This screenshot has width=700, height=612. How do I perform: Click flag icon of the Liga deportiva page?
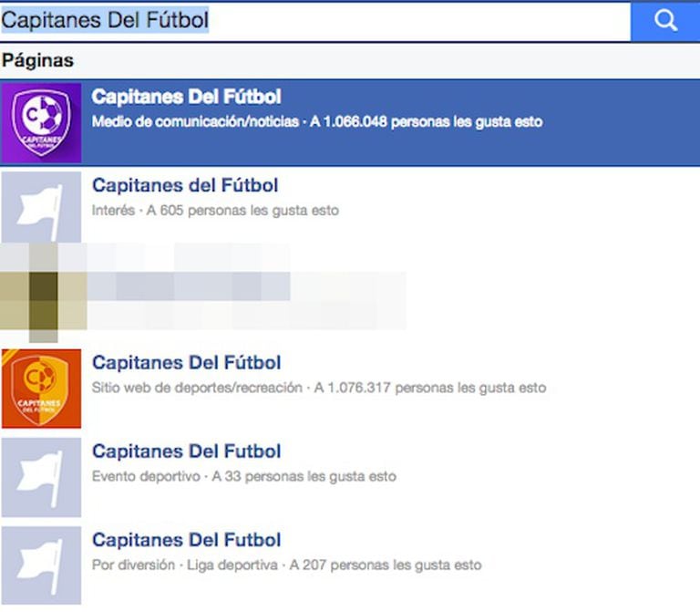41,565
